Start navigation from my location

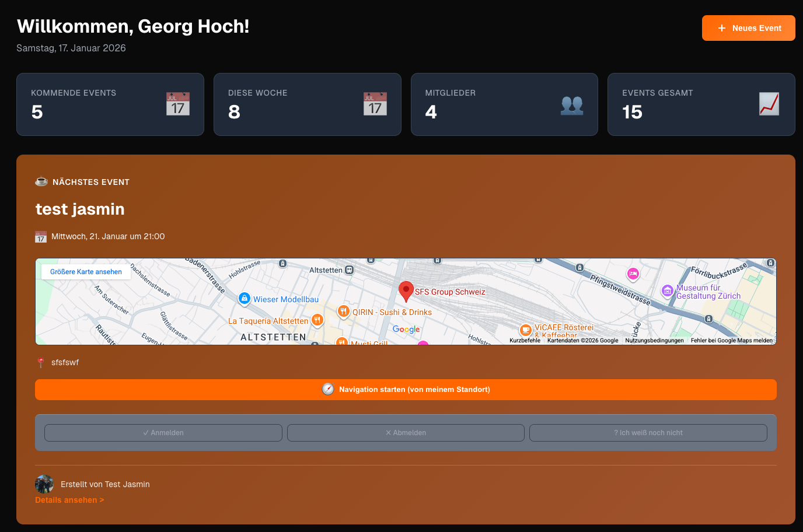pos(406,390)
